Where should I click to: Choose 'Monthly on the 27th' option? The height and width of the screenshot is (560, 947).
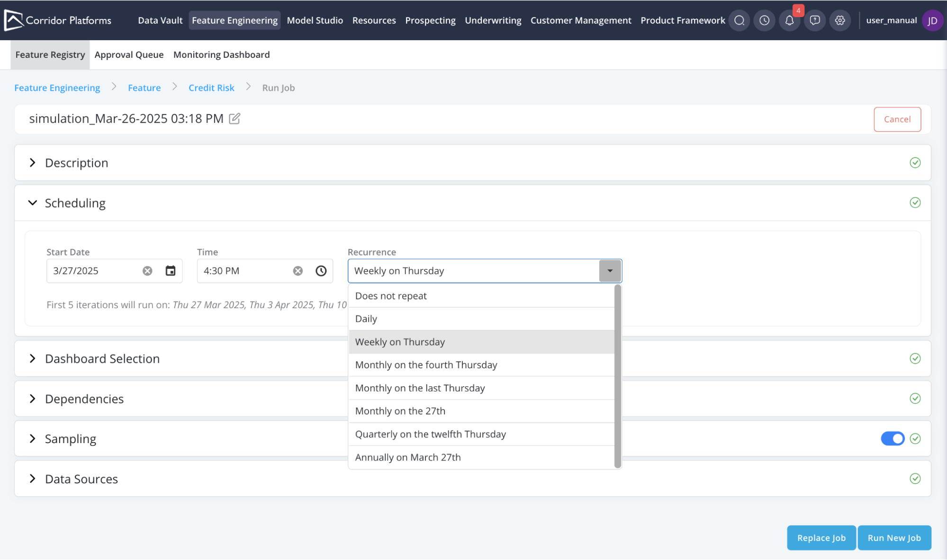coord(400,411)
